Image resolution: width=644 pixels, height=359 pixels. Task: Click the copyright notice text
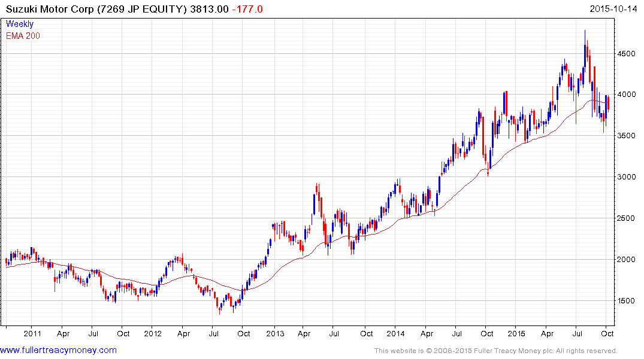(x=496, y=351)
